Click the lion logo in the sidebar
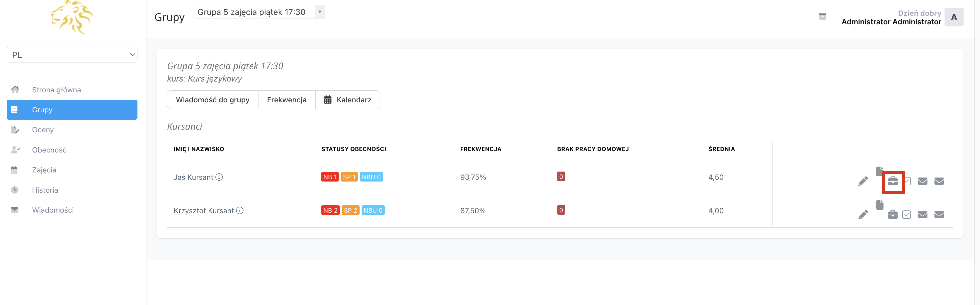Viewport: 980px width, 305px height. 72,17
